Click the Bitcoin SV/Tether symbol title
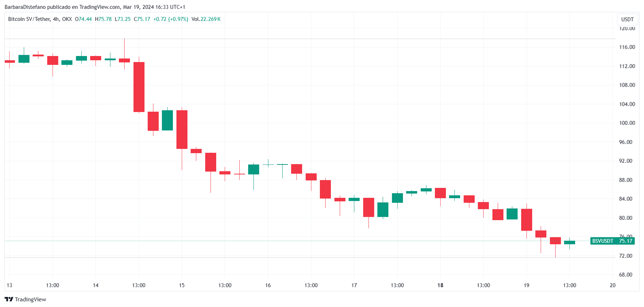Screen dimensions: 644x307 (29, 19)
